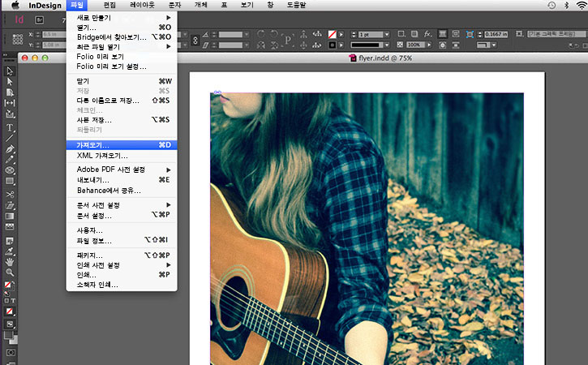Select the Pen tool
588x365 pixels.
coord(10,149)
